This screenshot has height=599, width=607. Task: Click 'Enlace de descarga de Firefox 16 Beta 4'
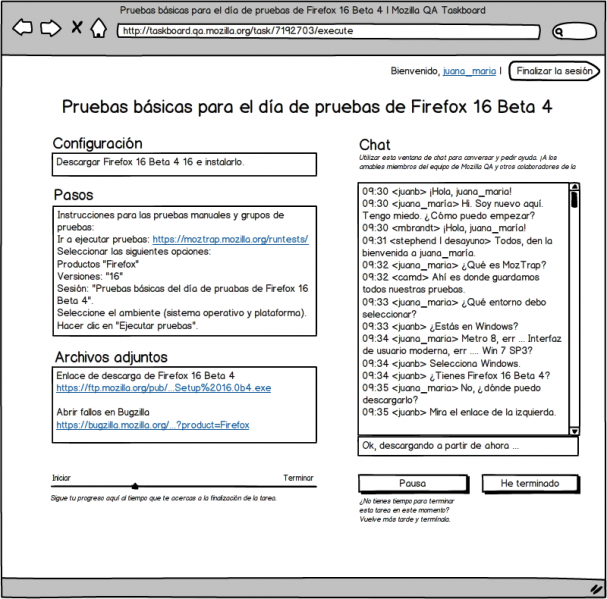tap(146, 376)
